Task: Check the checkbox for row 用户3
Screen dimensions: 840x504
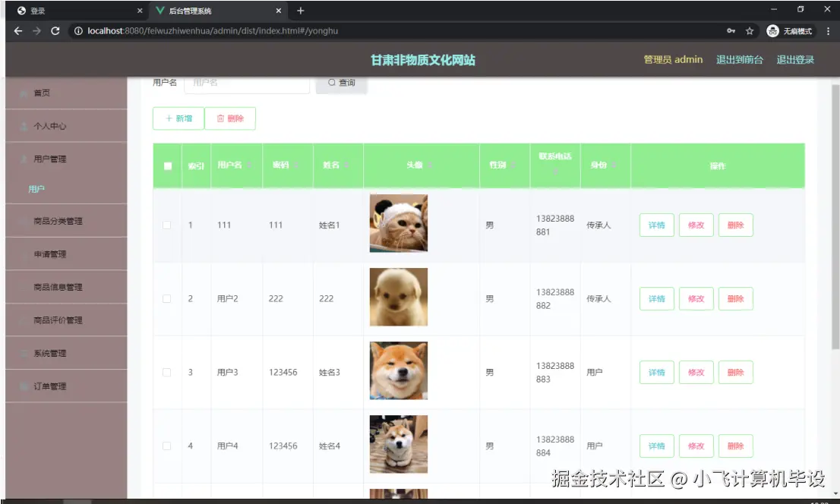Action: 166,372
